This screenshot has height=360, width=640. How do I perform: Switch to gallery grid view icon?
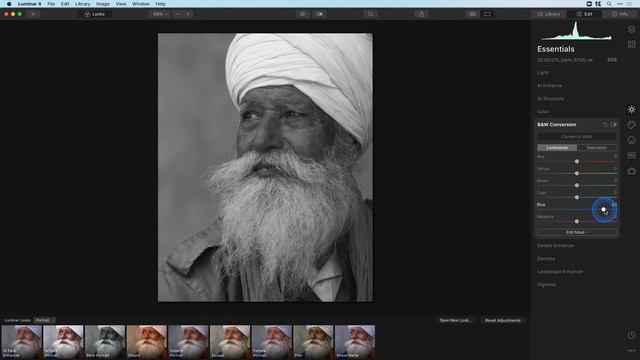point(472,14)
